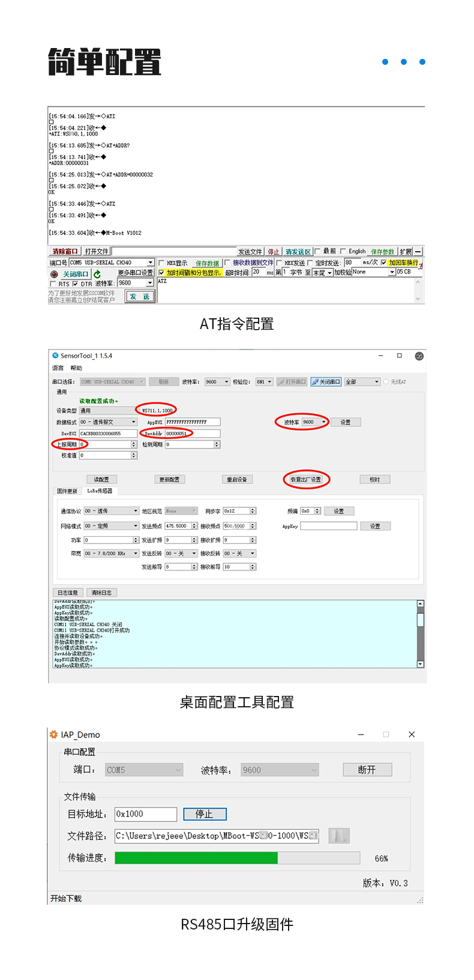Click the dash collapse button next to 扩展
The width and height of the screenshot is (474, 980).
click(x=418, y=252)
